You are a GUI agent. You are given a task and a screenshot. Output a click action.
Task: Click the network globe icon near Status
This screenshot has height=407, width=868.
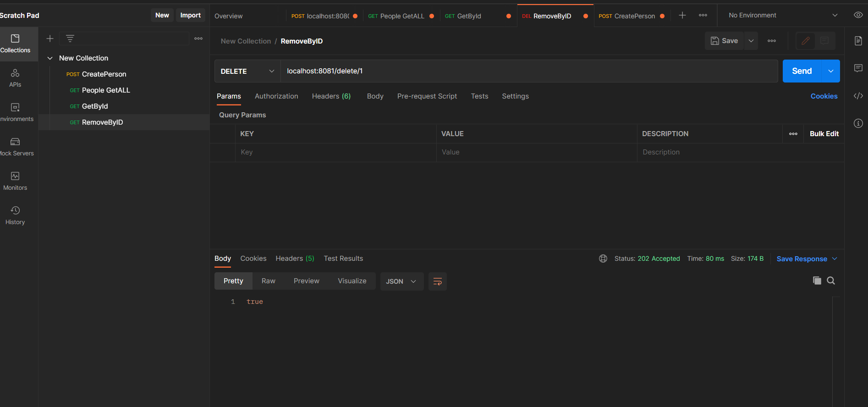pyautogui.click(x=603, y=258)
